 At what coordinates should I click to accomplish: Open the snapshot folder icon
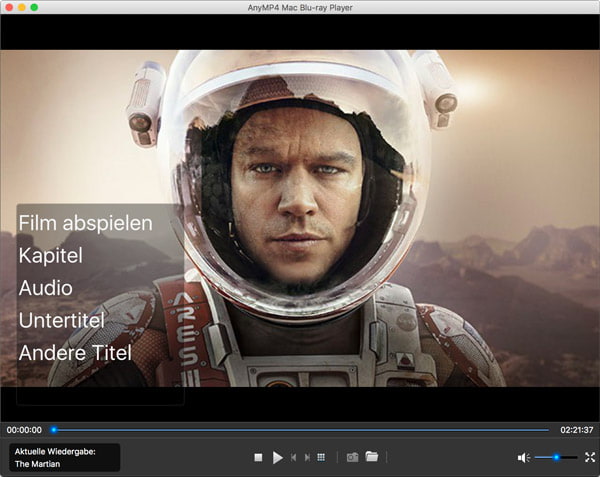pos(372,456)
